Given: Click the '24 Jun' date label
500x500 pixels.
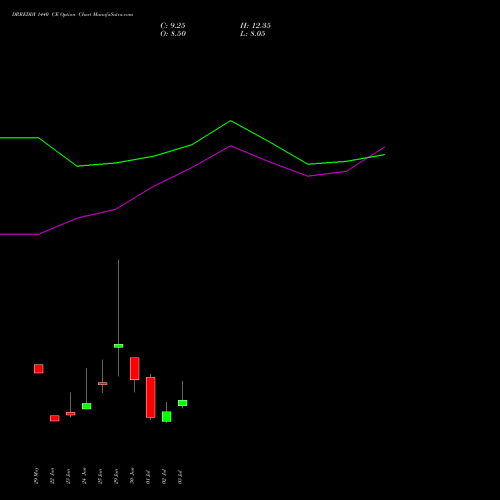Looking at the screenshot, I should click(84, 476).
